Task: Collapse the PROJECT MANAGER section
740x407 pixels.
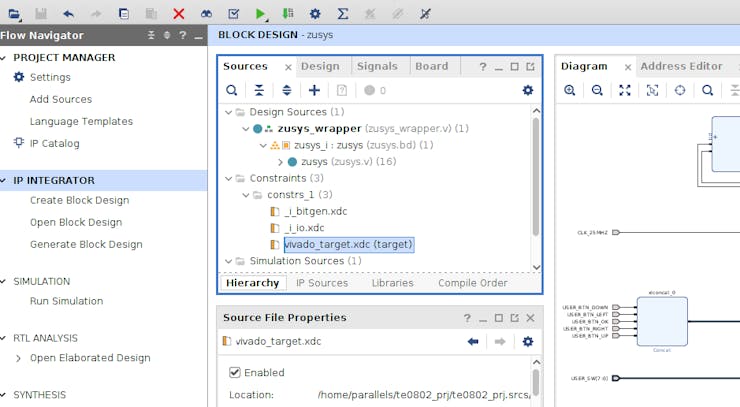Action: point(4,58)
